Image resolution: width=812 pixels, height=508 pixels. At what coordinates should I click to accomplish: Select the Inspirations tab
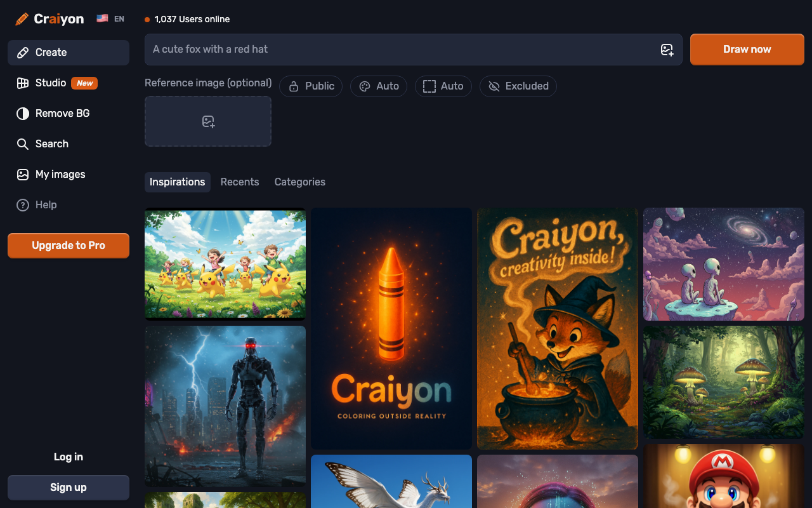click(178, 182)
